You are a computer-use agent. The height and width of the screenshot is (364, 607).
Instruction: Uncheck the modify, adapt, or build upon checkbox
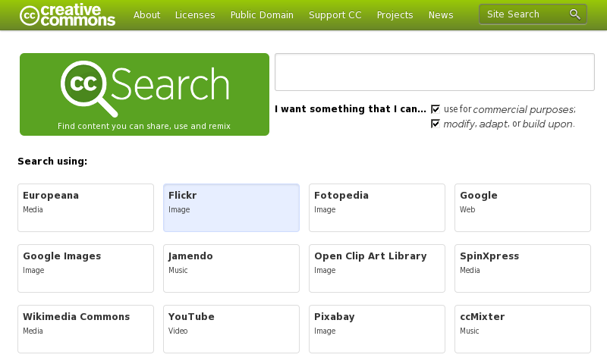[436, 124]
